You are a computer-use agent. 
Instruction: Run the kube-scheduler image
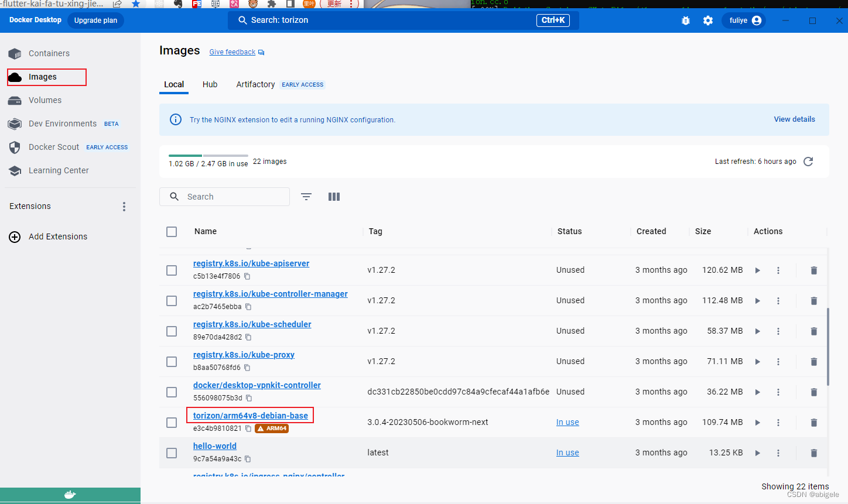click(x=757, y=331)
